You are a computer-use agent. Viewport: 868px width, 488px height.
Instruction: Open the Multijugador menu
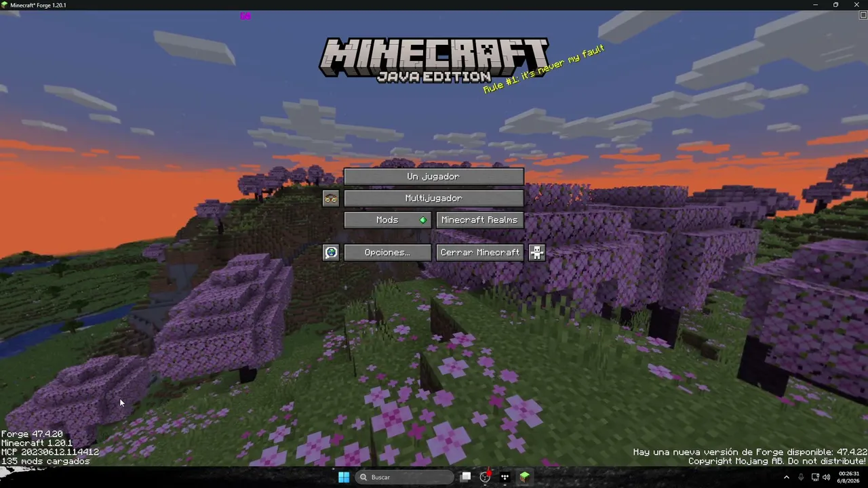434,198
